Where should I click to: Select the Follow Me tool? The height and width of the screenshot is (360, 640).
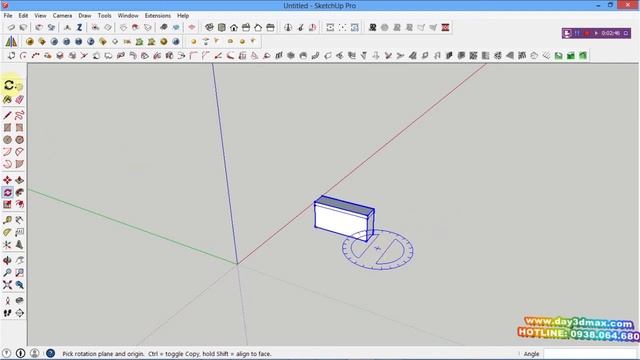[x=19, y=192]
